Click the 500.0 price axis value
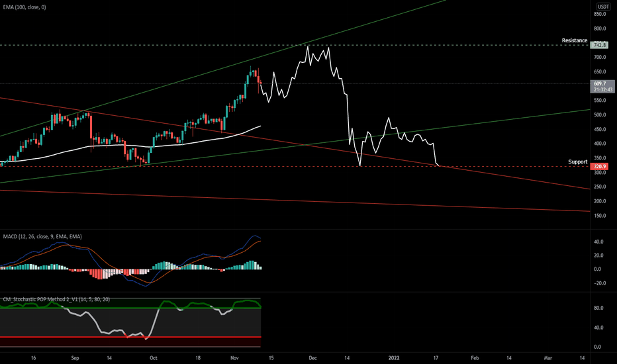Image resolution: width=617 pixels, height=364 pixels. point(600,115)
